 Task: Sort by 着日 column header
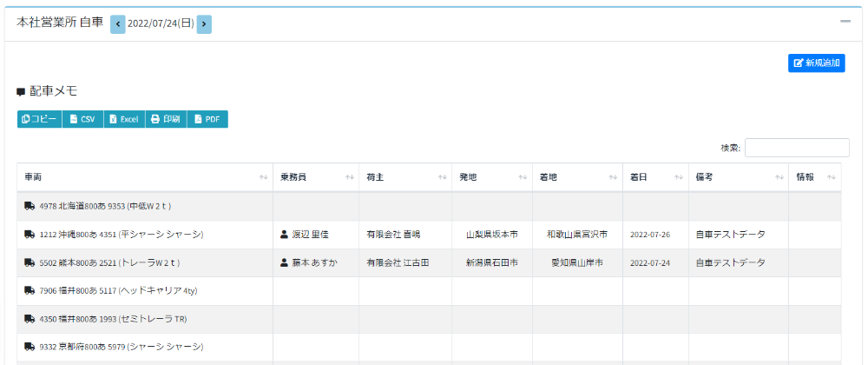click(655, 177)
